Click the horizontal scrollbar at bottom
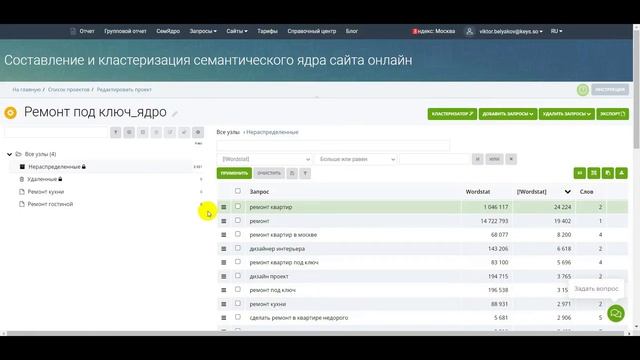The image size is (640, 360). 317,333
